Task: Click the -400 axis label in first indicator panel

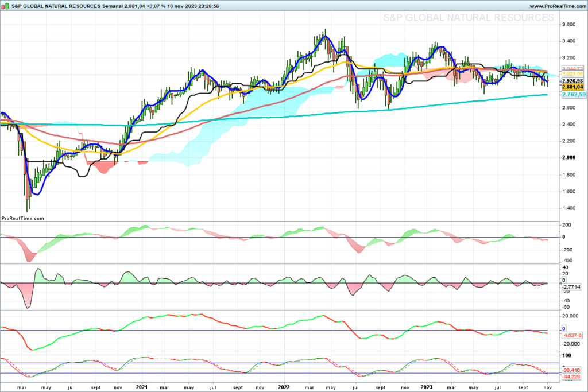Action: click(x=567, y=261)
